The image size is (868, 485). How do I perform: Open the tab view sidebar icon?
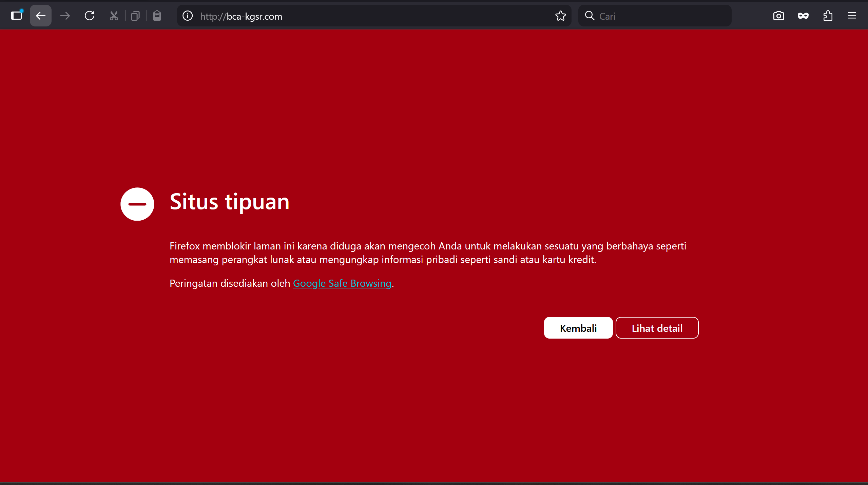click(16, 16)
